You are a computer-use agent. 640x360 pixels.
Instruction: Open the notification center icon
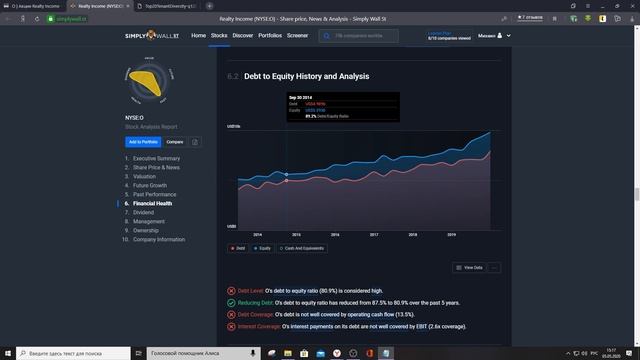629,353
